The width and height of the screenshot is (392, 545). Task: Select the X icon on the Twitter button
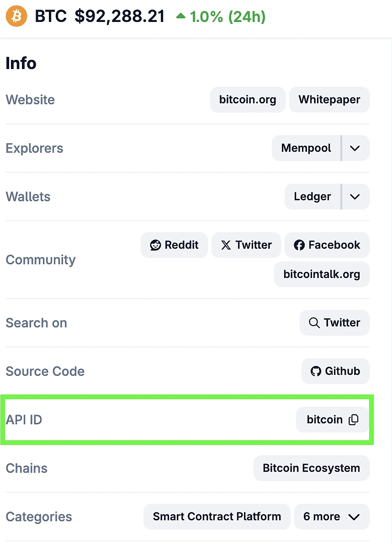(x=227, y=245)
